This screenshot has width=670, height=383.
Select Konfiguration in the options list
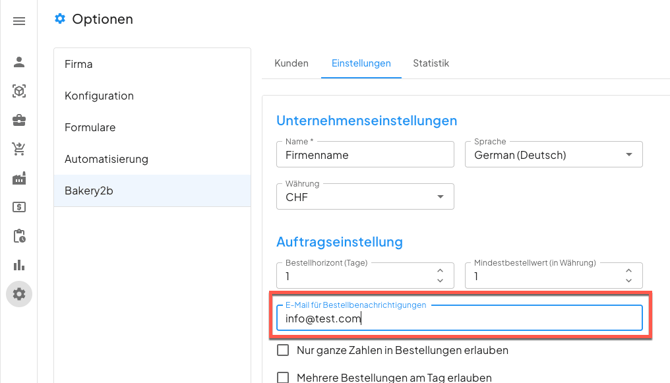tap(152, 95)
